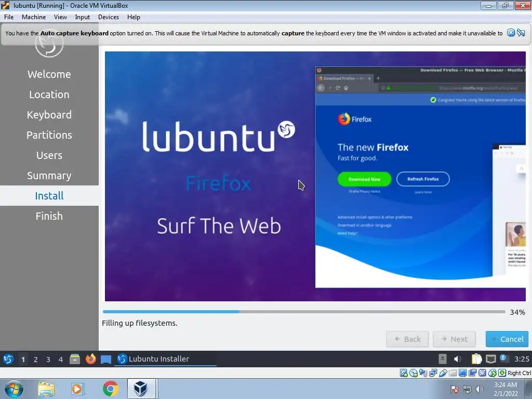Click the show desktop icon in Lubuntu panel

pyautogui.click(x=106, y=360)
